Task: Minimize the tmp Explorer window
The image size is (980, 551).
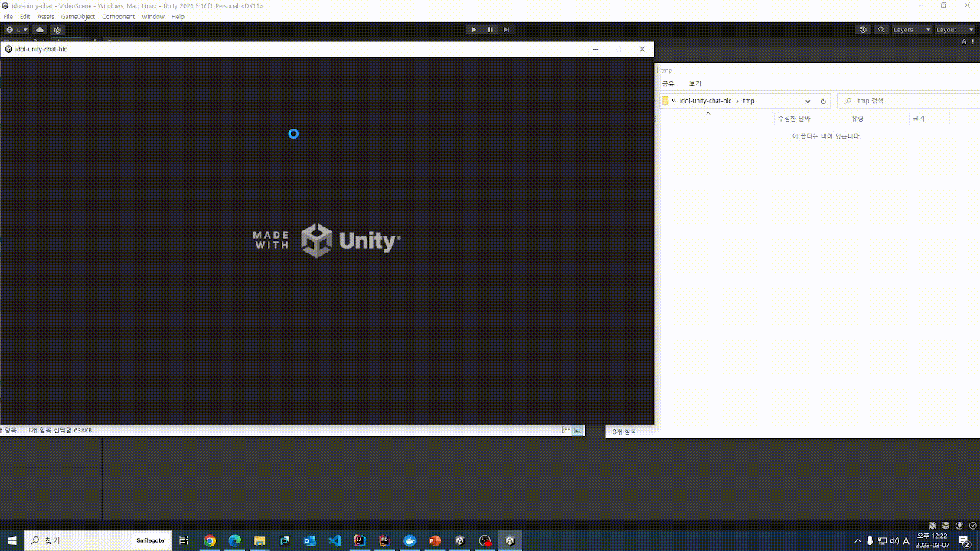Action: click(x=959, y=70)
